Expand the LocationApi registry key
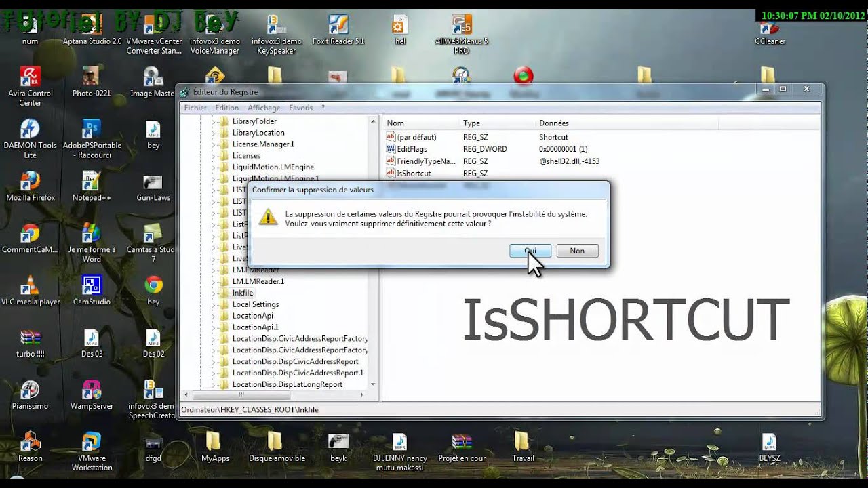868x488 pixels. pyautogui.click(x=213, y=316)
